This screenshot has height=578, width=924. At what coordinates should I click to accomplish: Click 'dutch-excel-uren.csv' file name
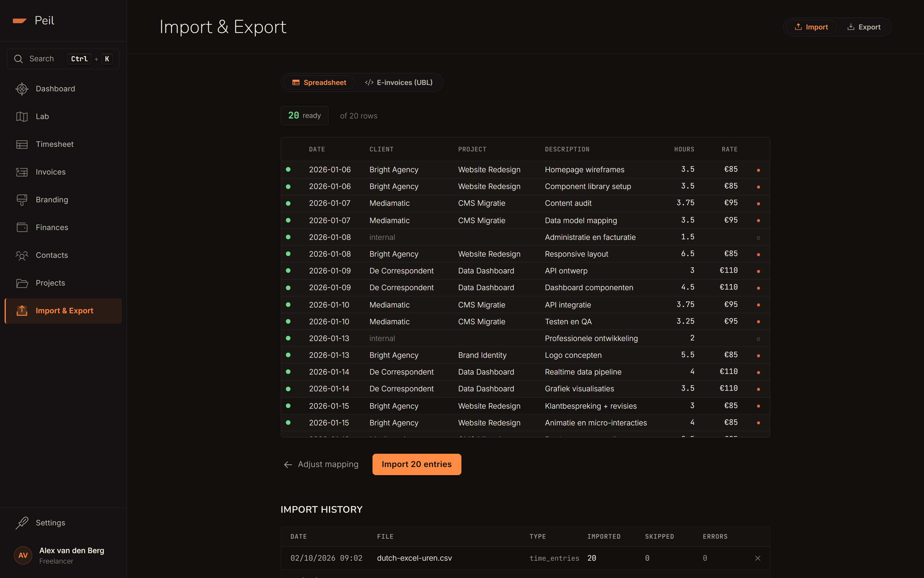(414, 558)
